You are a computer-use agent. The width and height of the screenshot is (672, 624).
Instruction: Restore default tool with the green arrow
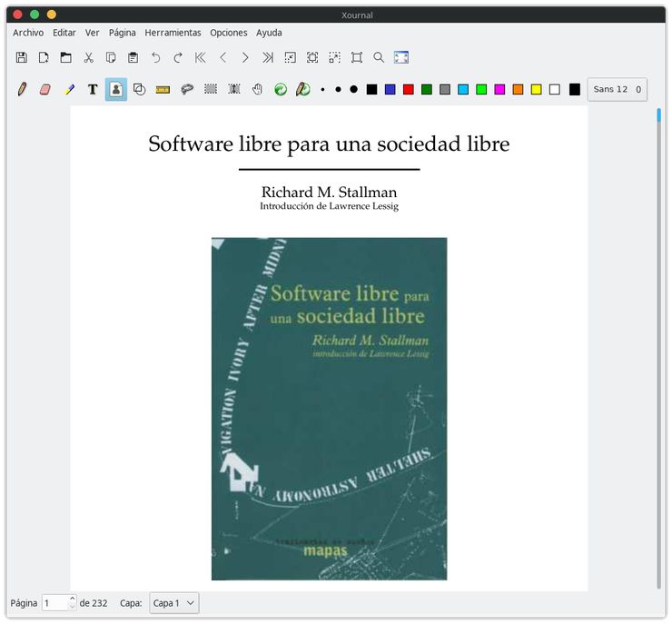coord(281,89)
